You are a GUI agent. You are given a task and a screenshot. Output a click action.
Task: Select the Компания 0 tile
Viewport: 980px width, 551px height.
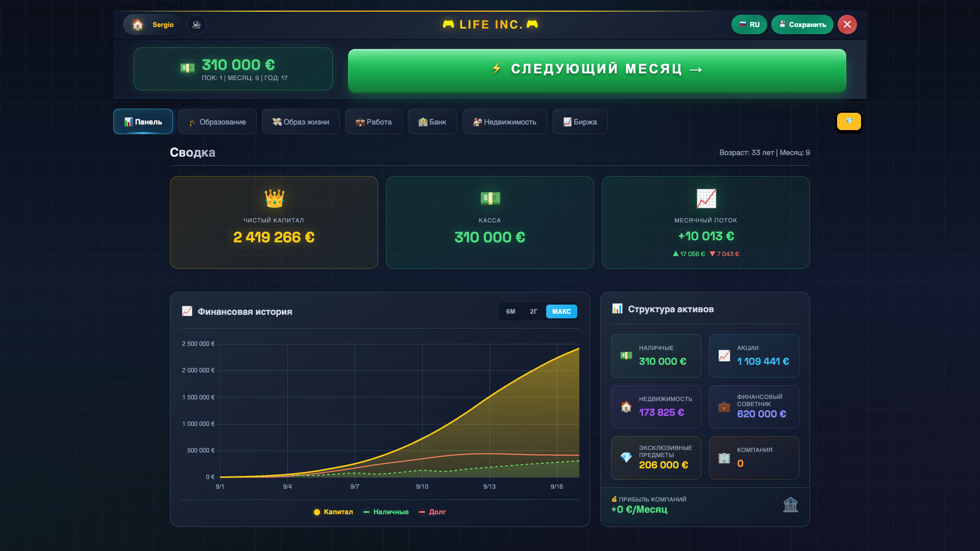pos(754,458)
